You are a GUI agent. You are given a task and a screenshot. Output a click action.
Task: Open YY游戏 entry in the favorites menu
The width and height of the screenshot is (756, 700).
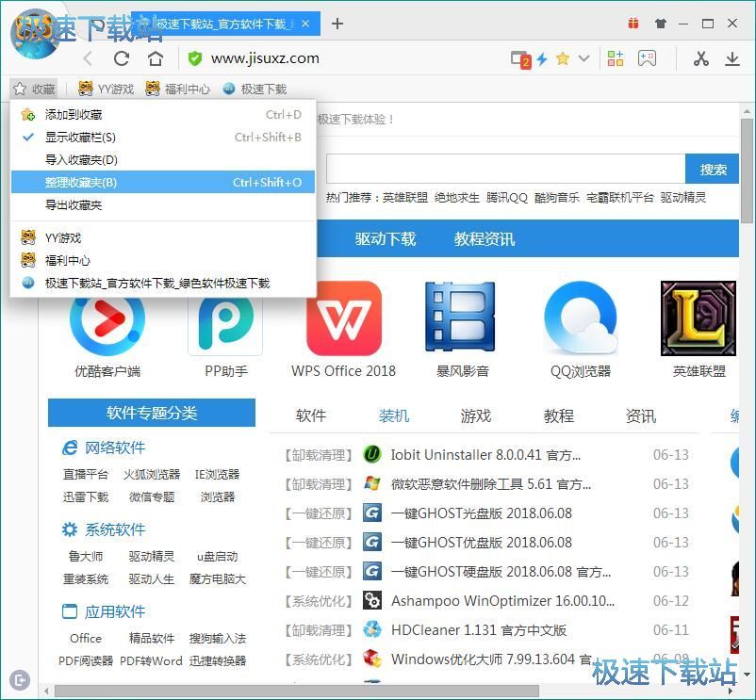163,237
